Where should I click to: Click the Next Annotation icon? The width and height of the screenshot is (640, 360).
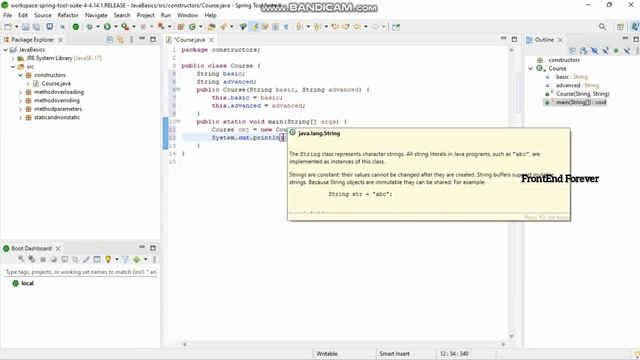coord(300,27)
